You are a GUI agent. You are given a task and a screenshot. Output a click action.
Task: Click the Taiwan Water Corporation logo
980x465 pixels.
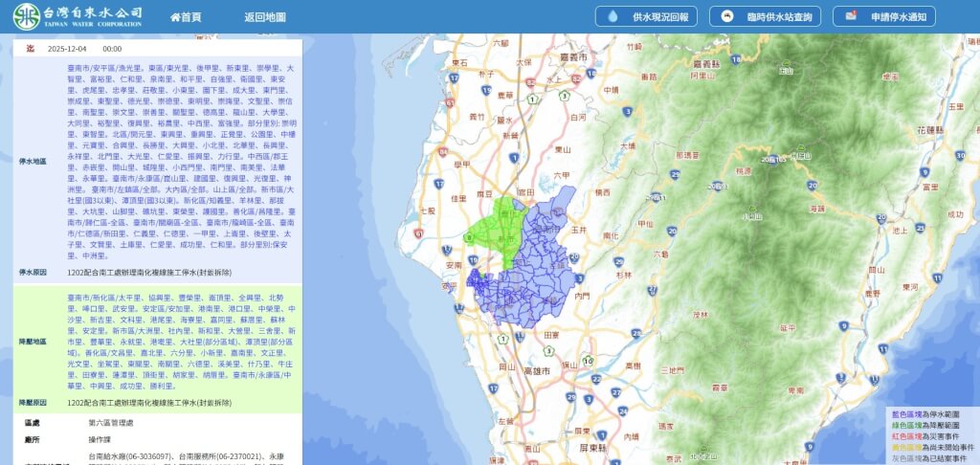78,16
